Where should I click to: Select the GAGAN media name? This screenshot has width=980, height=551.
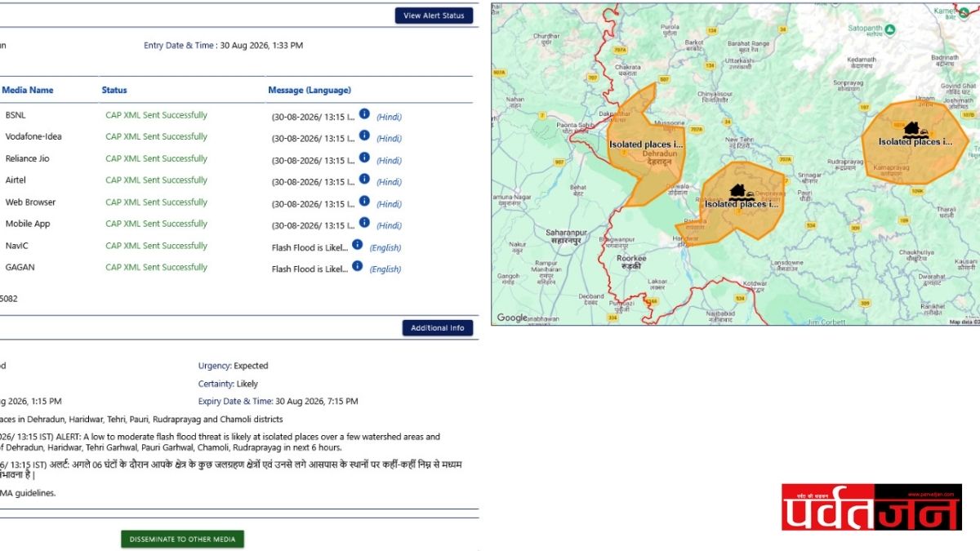click(20, 267)
